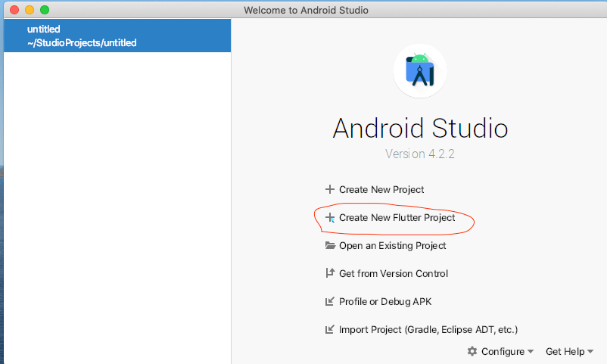Viewport: 607px width, 364px height.
Task: Click the ~/StudioProjects/untitled project path
Action: (82, 43)
